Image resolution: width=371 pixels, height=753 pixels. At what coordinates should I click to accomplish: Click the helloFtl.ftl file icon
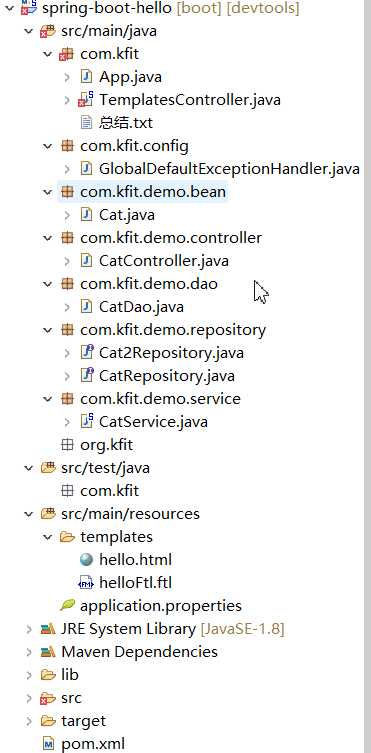[x=86, y=583]
